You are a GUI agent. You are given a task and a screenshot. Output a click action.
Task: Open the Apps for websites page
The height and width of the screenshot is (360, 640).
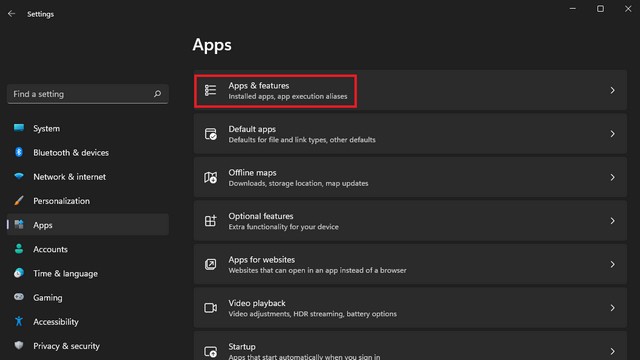[x=410, y=264]
